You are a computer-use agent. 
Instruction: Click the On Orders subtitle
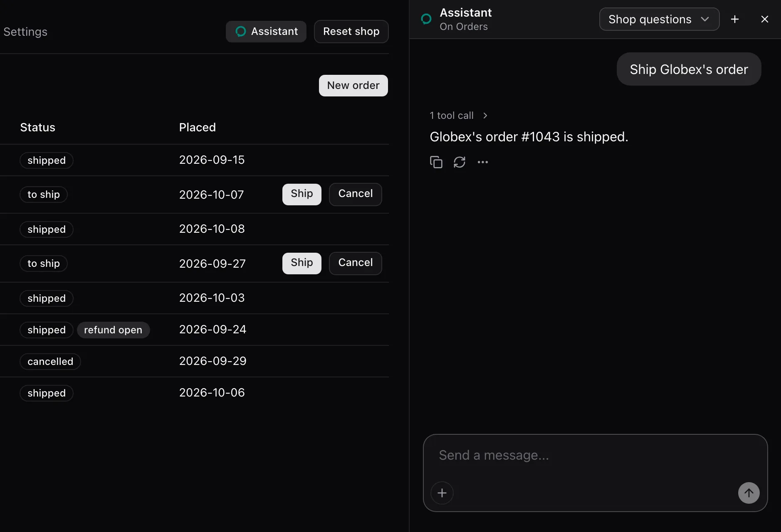(x=464, y=27)
